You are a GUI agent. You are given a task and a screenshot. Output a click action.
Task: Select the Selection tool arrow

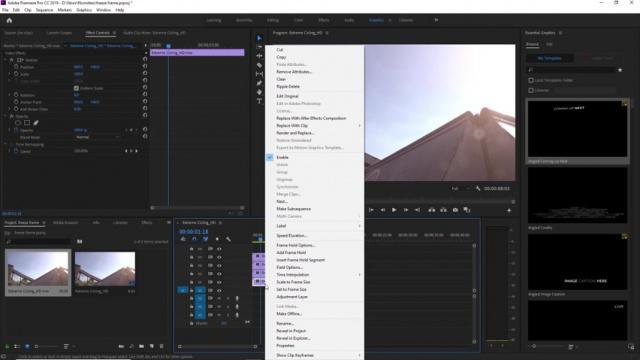click(x=259, y=38)
